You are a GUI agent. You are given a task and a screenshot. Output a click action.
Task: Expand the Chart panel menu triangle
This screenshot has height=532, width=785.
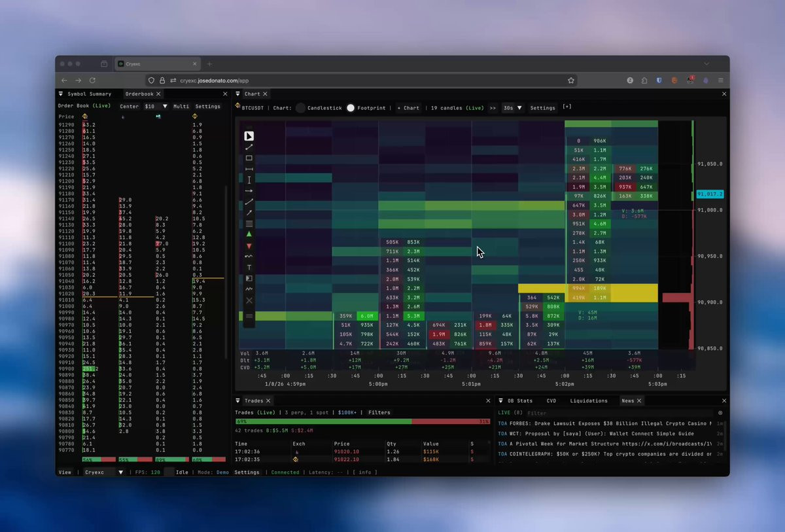click(x=238, y=94)
